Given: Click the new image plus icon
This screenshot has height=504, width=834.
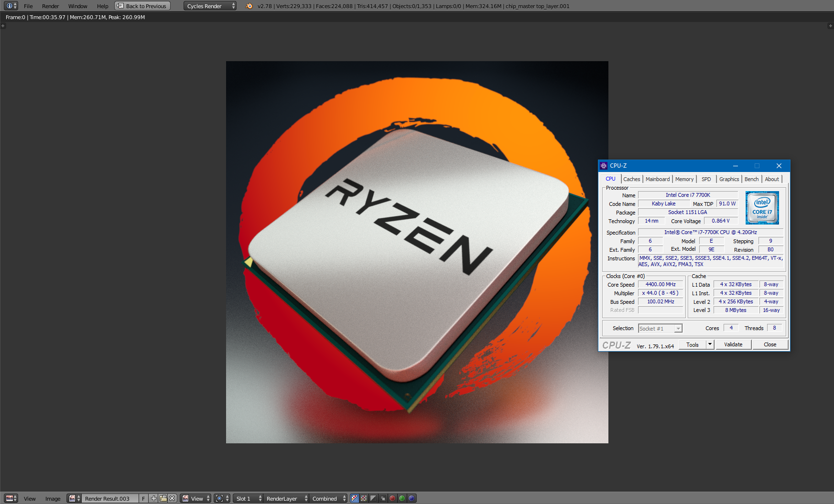Looking at the screenshot, I should [x=153, y=498].
